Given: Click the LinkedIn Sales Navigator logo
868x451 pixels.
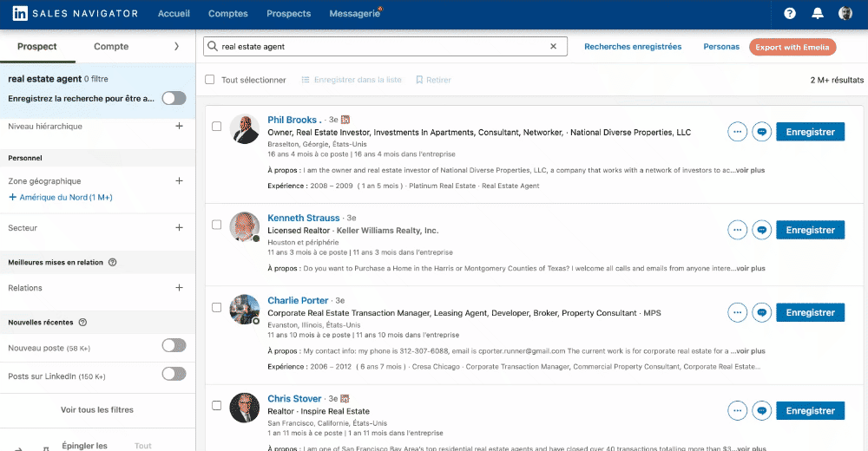Looking at the screenshot, I should 76,13.
